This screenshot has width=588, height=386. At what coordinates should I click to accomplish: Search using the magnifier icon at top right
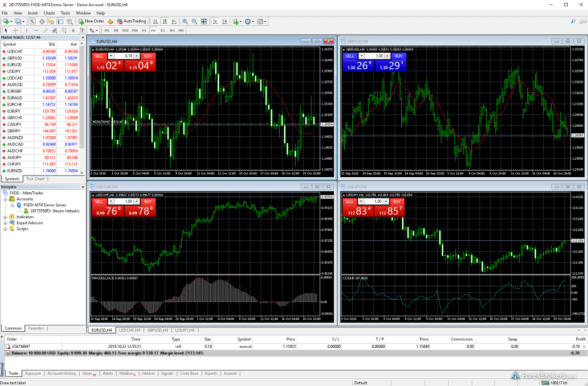[573, 21]
